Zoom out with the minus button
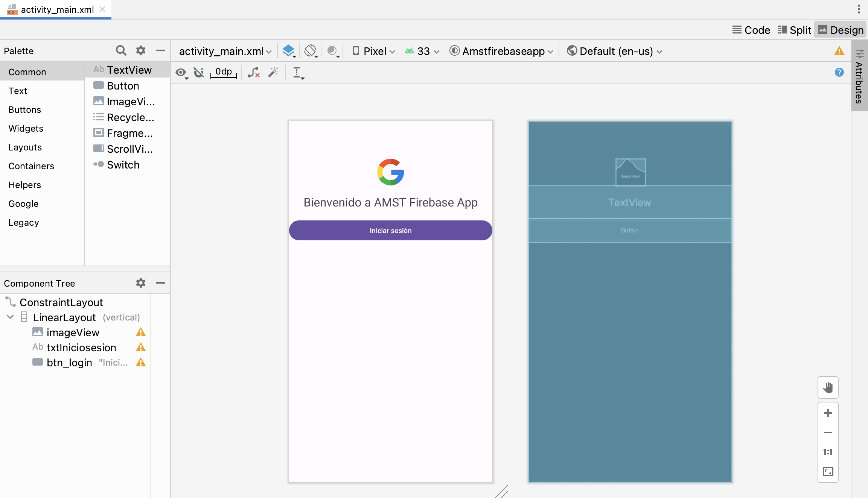The image size is (868, 498). (828, 433)
